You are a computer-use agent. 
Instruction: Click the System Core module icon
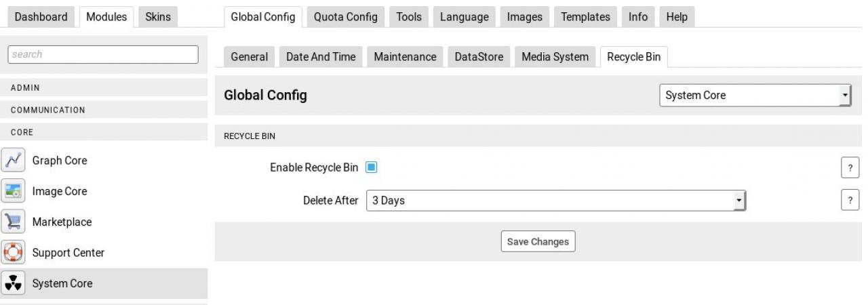click(13, 283)
